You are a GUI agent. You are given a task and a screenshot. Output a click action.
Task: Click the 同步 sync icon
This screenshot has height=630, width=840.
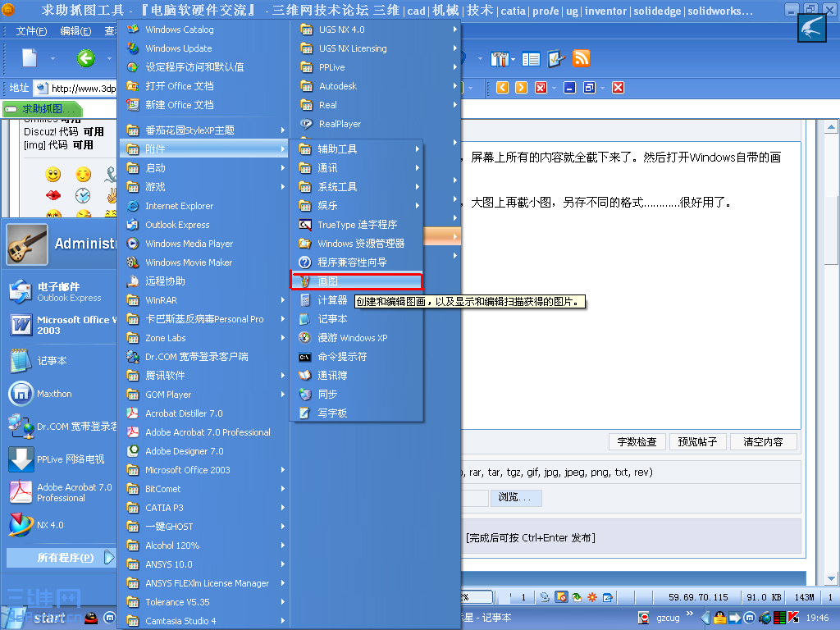tap(305, 395)
